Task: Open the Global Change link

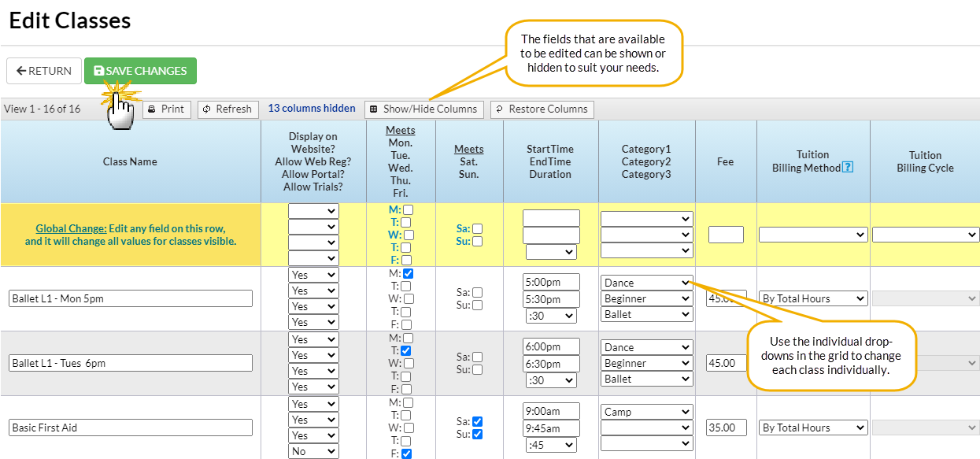Action: pyautogui.click(x=71, y=228)
